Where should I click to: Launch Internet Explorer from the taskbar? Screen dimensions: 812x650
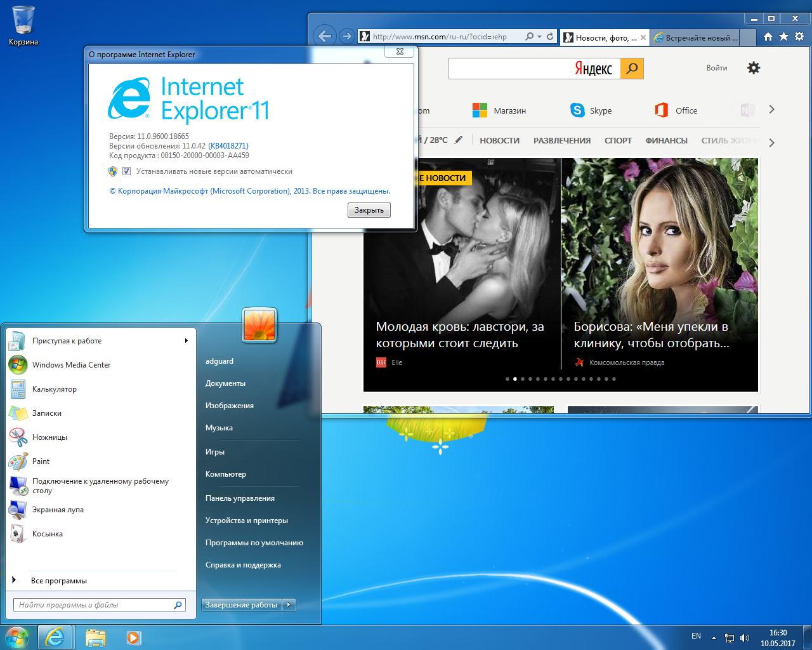[55, 637]
